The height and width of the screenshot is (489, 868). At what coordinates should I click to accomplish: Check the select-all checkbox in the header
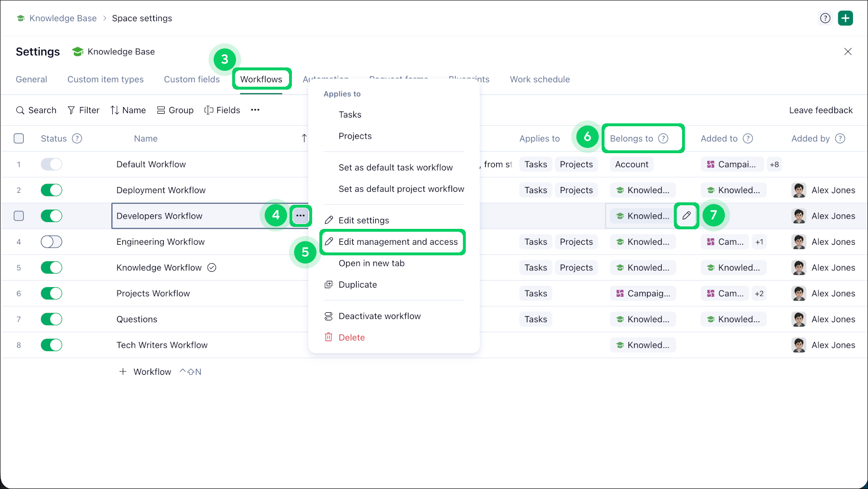pyautogui.click(x=19, y=138)
